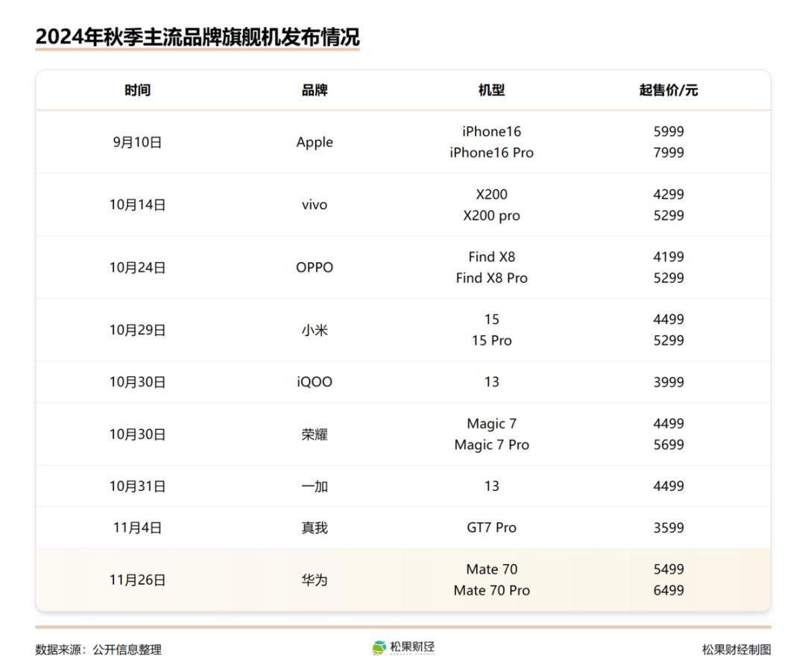The height and width of the screenshot is (672, 805).
Task: Click the 小米 brand cell
Action: point(315,330)
